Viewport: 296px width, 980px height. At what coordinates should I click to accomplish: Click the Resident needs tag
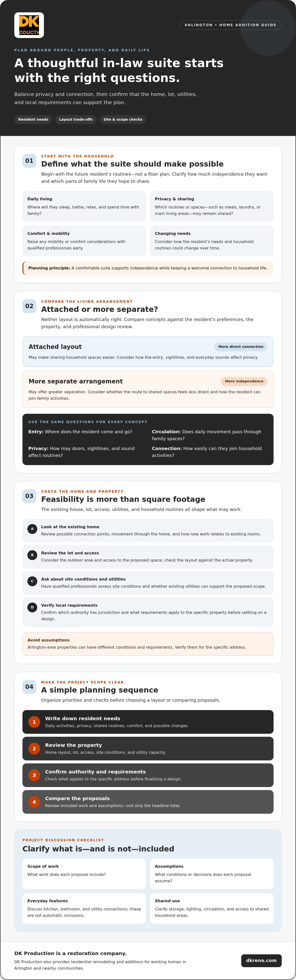click(33, 119)
